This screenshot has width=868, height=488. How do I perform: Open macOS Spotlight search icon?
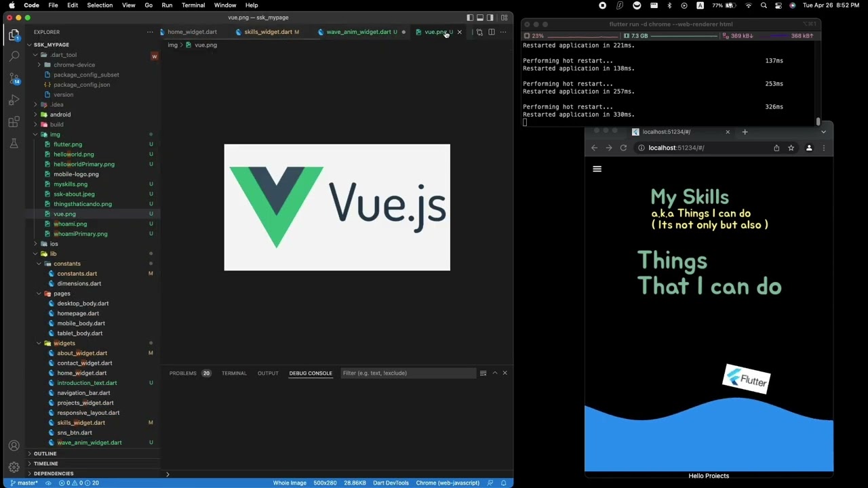coord(764,5)
